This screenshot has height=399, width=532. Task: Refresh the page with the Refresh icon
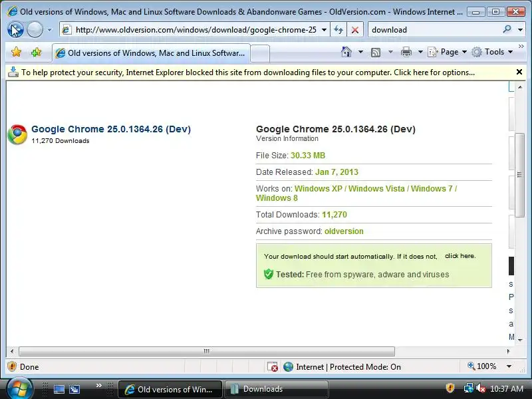pos(338,30)
